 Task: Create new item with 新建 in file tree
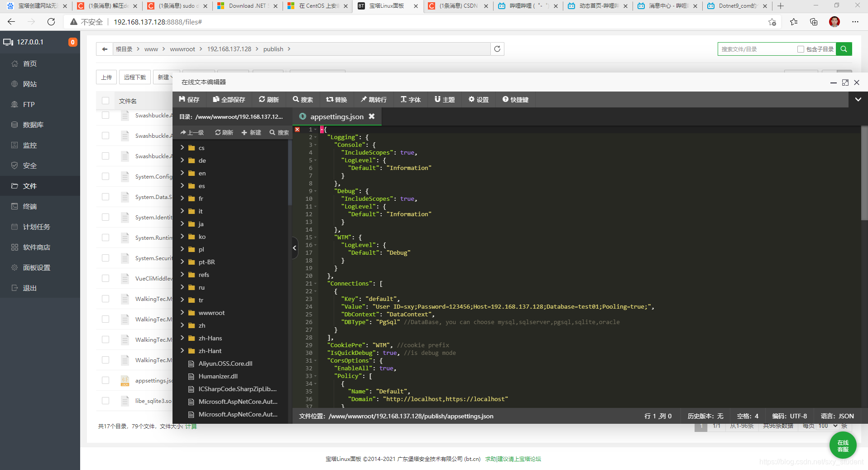[252, 132]
